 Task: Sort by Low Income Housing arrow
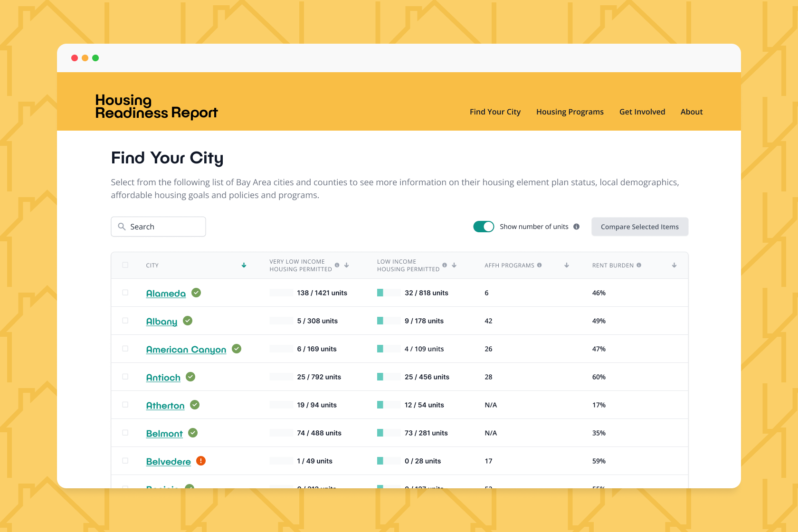(454, 265)
